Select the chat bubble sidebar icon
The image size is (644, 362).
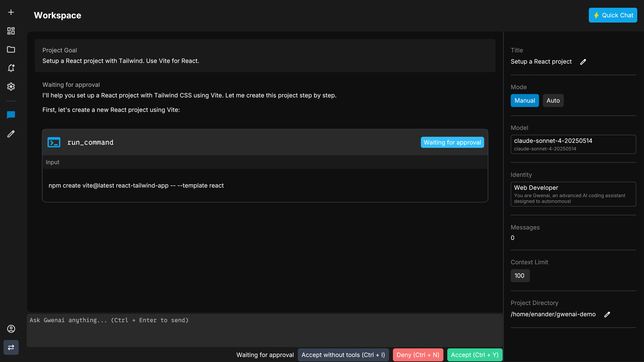(x=11, y=115)
